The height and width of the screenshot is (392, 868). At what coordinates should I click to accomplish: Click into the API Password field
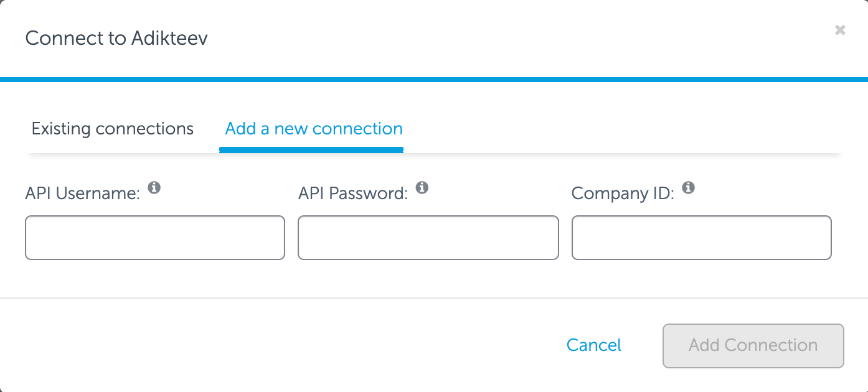[428, 238]
